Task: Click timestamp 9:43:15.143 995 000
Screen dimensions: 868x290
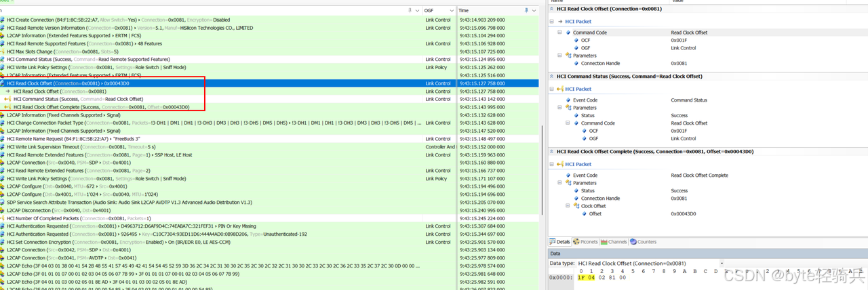Action: pos(482,107)
